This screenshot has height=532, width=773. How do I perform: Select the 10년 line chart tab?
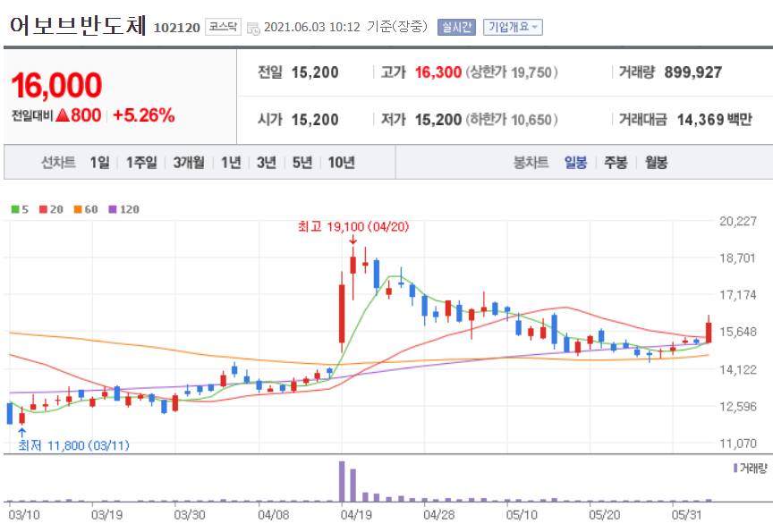[341, 162]
